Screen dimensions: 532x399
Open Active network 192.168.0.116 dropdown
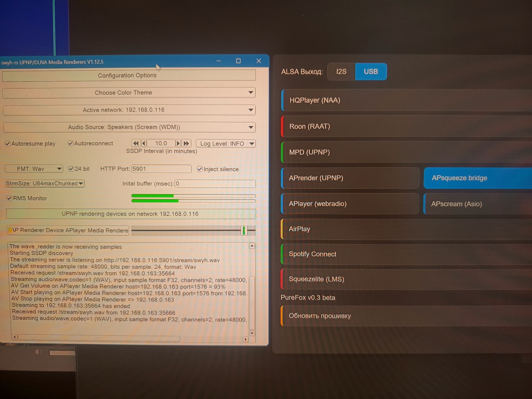pyautogui.click(x=129, y=110)
